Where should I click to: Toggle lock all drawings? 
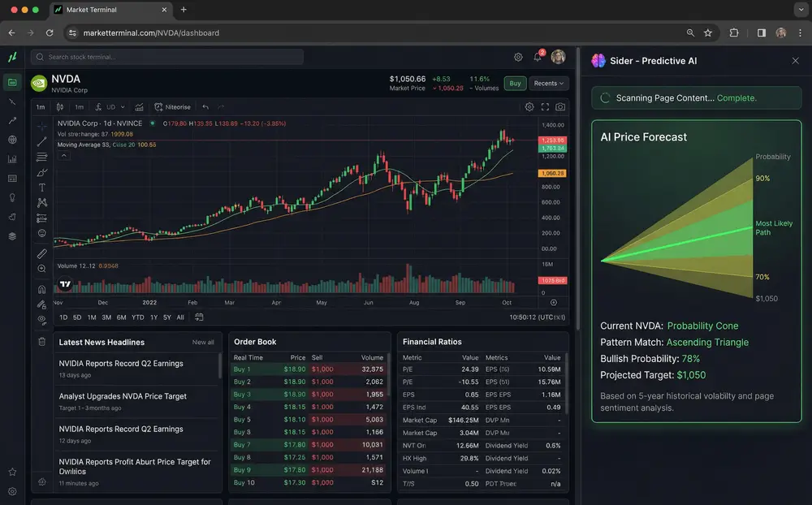(42, 304)
